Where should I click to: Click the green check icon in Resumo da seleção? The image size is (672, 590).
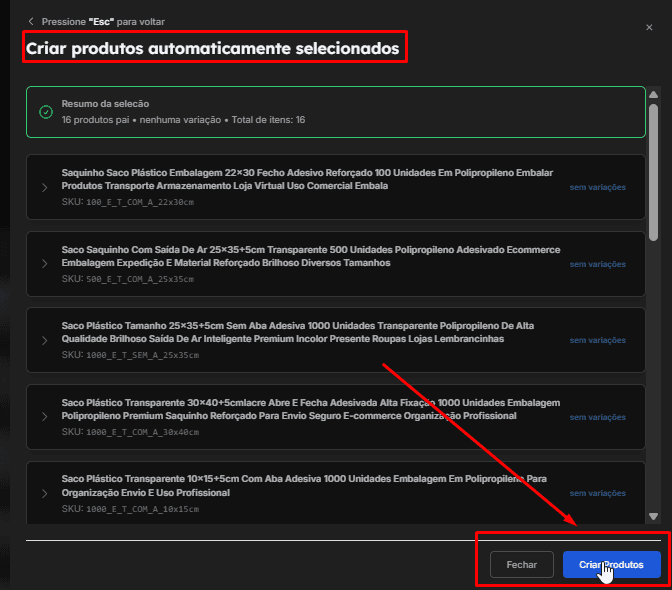pyautogui.click(x=45, y=111)
